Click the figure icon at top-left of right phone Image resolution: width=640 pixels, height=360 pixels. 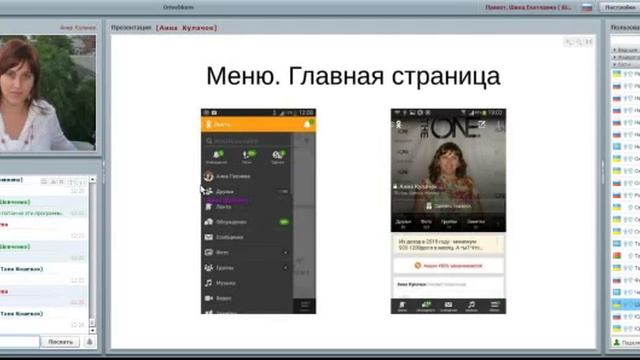(399, 124)
